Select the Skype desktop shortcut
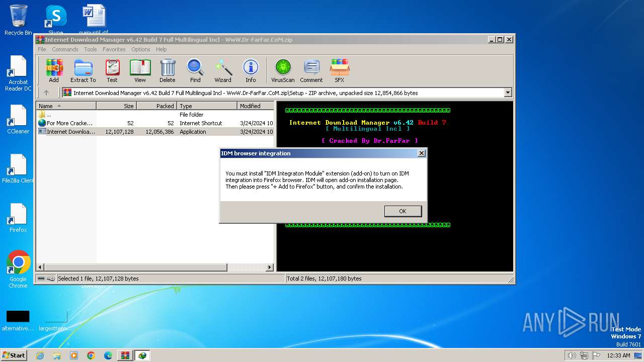The height and width of the screenshot is (362, 644). coord(55,20)
